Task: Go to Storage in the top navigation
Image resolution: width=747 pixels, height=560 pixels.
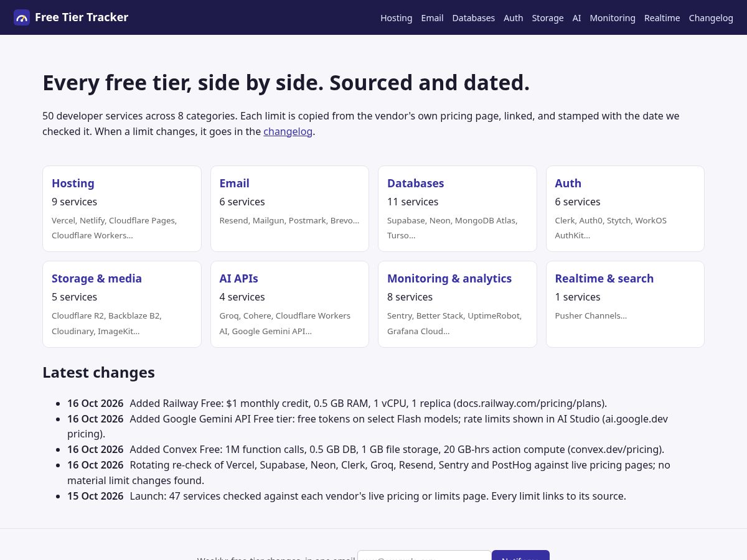Action: 548,18
